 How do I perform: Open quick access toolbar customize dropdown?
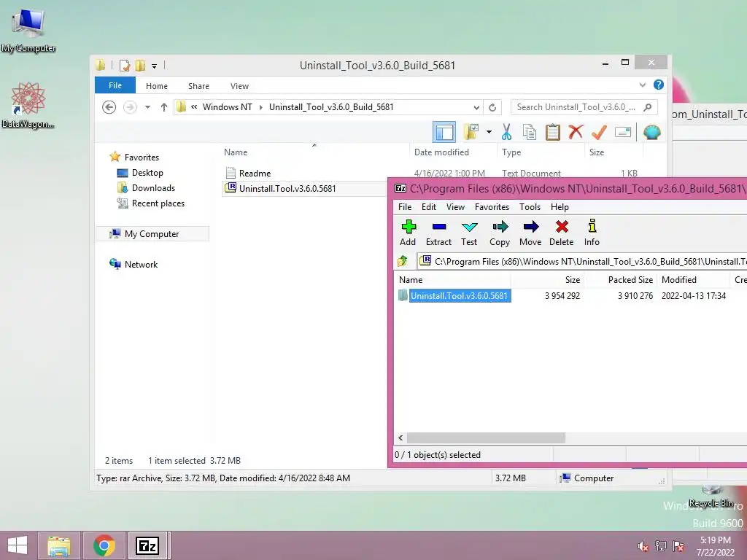[x=155, y=66]
